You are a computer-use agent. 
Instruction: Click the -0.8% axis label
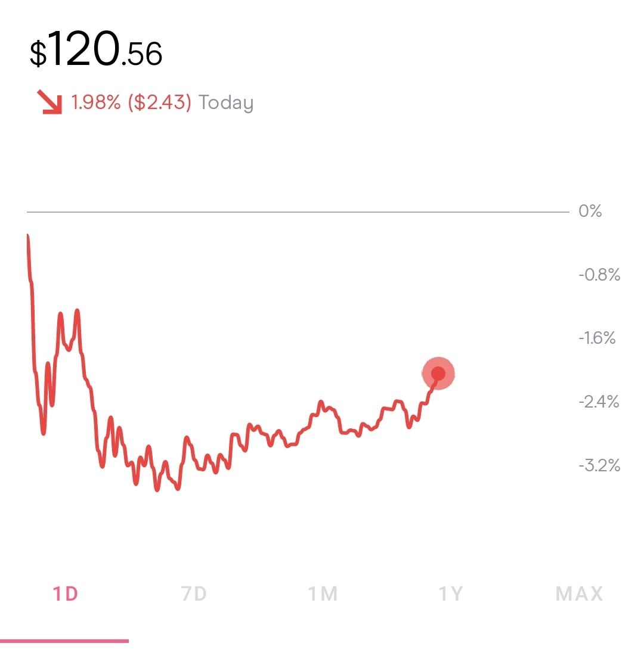click(x=599, y=275)
